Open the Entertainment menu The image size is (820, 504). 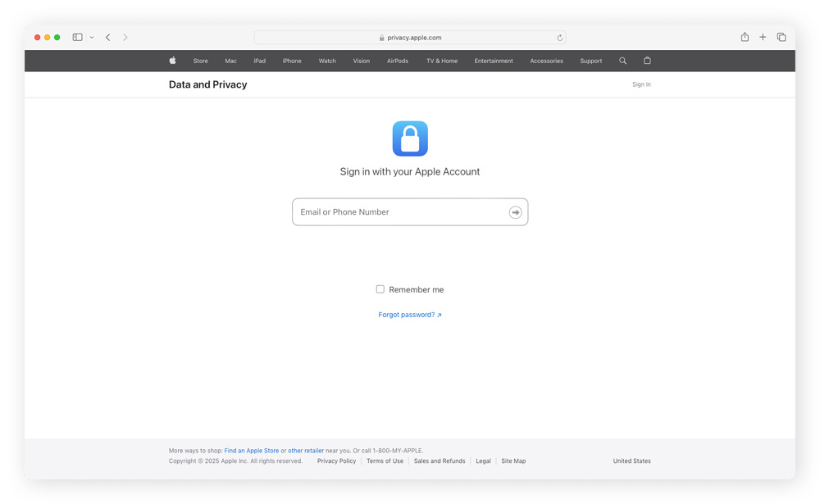494,61
